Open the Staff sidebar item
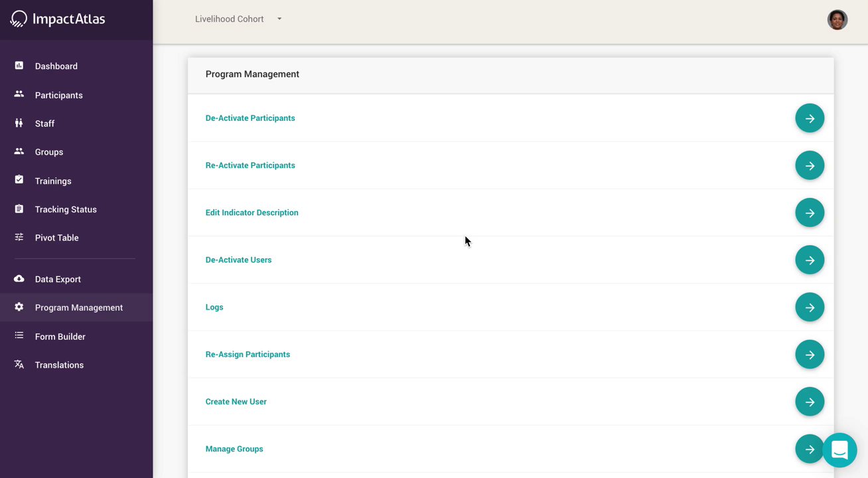The width and height of the screenshot is (868, 478). coord(76,123)
